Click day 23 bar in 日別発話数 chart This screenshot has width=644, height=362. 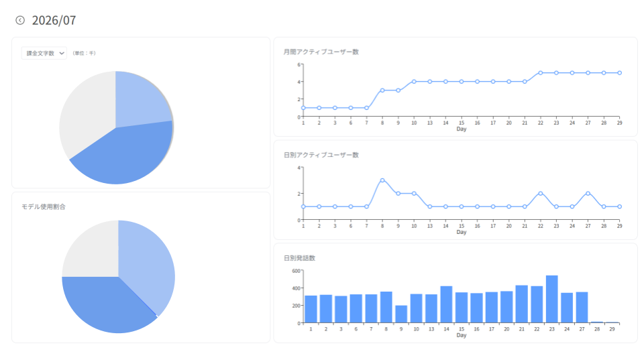552,299
